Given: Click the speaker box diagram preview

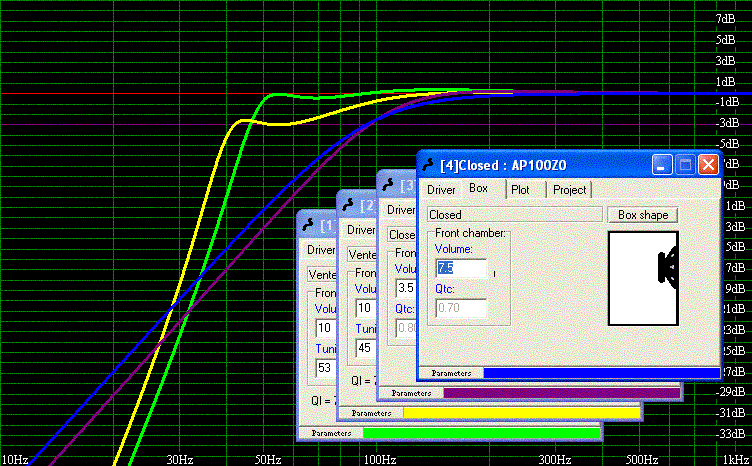Looking at the screenshot, I should pyautogui.click(x=643, y=279).
